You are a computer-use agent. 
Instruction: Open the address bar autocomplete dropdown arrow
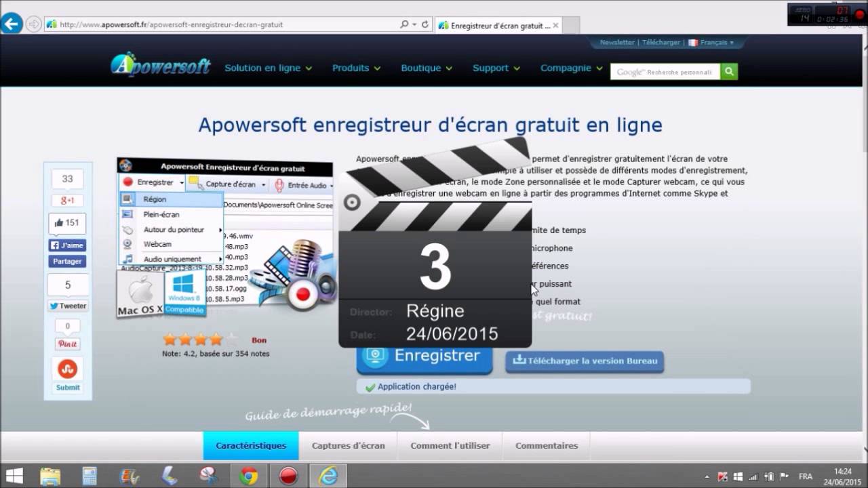tap(414, 24)
